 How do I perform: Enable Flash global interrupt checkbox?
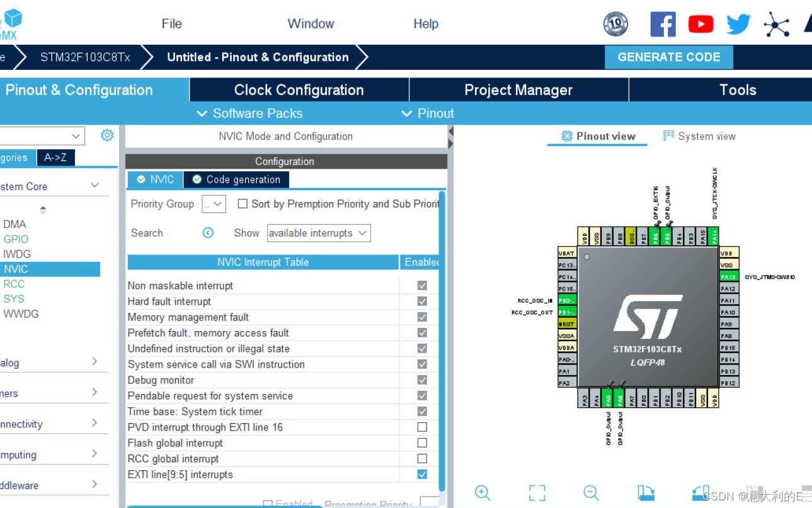[x=422, y=443]
